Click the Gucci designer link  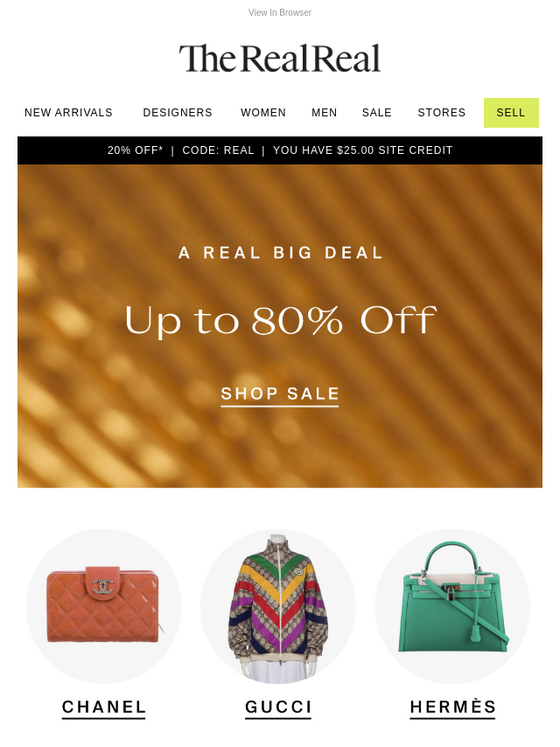click(278, 708)
